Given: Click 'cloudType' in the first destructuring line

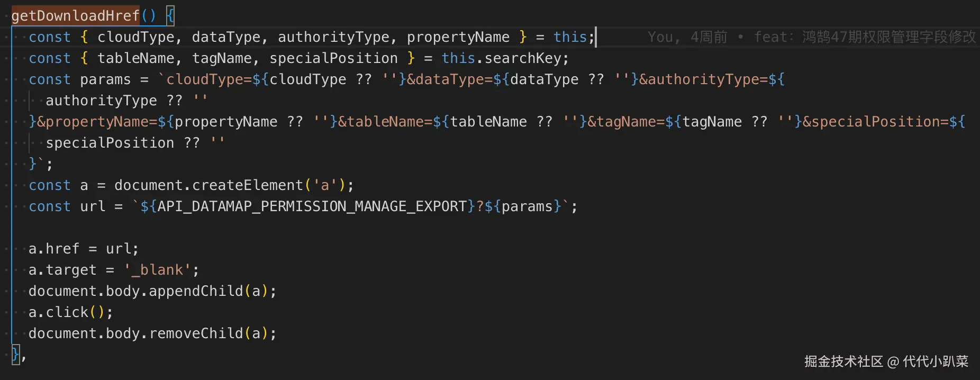Looking at the screenshot, I should coord(136,37).
